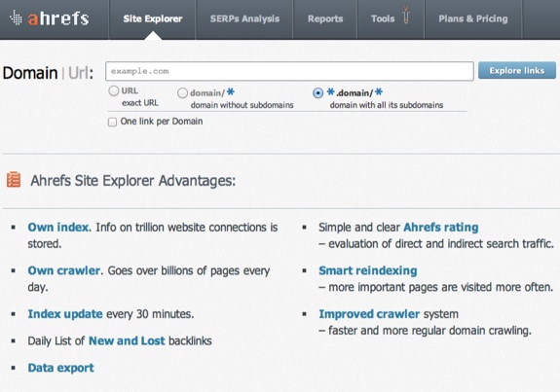The height and width of the screenshot is (392, 560).
Task: Enable One link per Domain checkbox
Action: (x=112, y=122)
